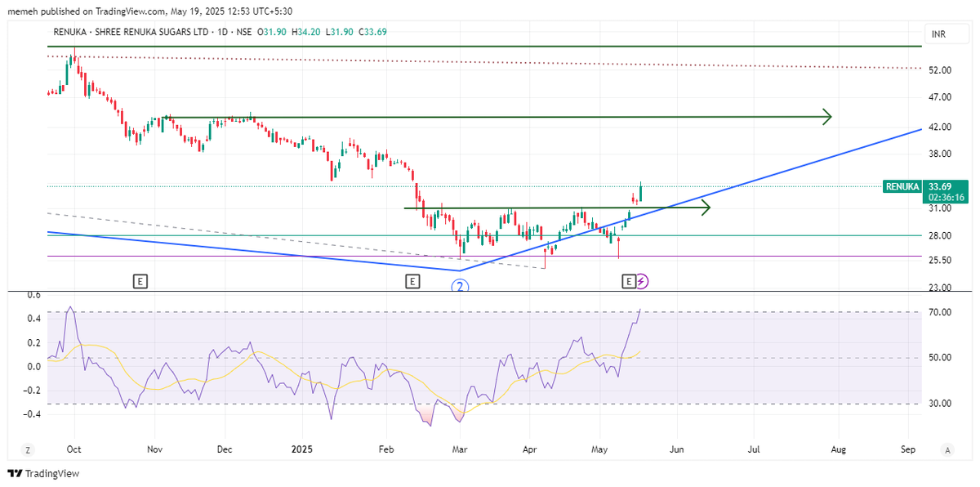
Task: Click the Dec label on the time axis
Action: pos(225,449)
